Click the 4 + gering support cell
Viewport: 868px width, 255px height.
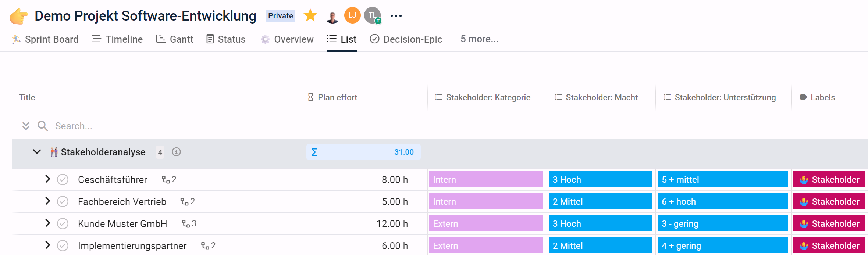[x=722, y=245]
